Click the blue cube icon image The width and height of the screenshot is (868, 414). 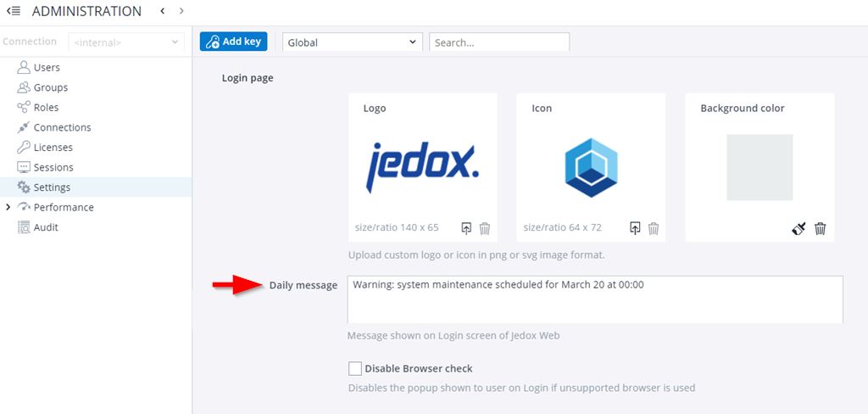[x=591, y=167]
